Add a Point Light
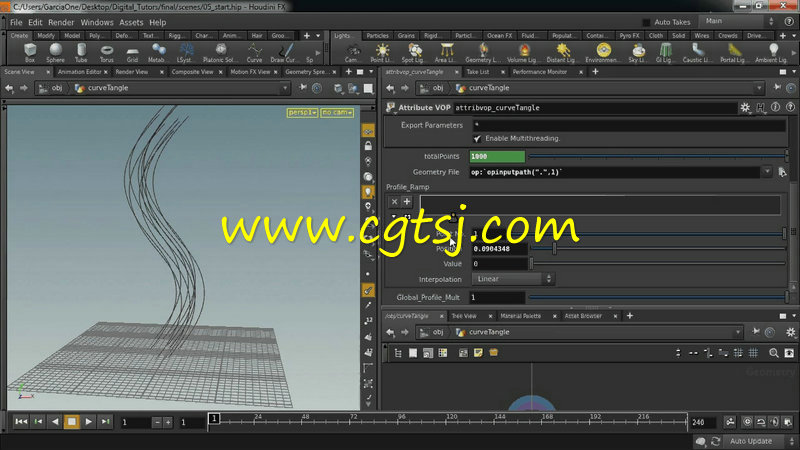This screenshot has height=450, width=800. pyautogui.click(x=382, y=52)
